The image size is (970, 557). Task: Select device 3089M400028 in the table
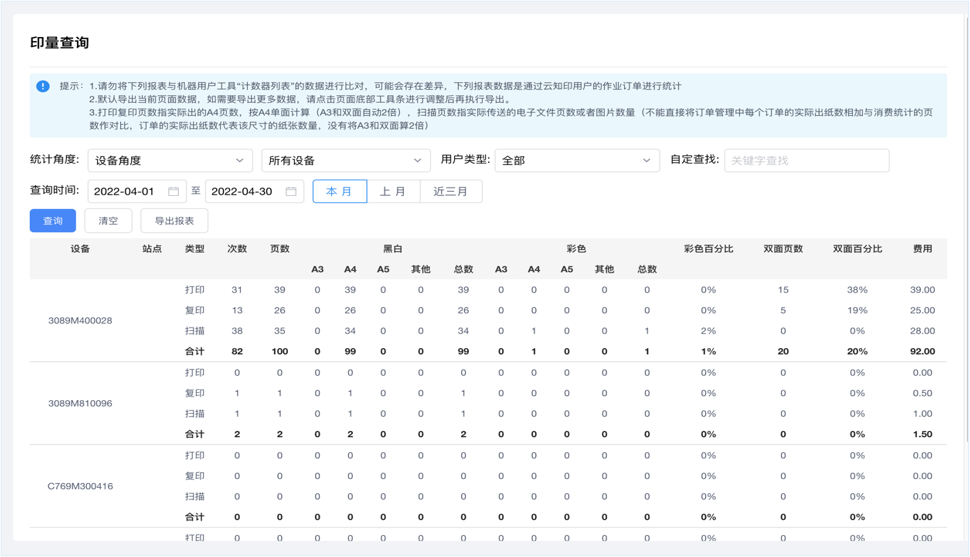pos(80,320)
